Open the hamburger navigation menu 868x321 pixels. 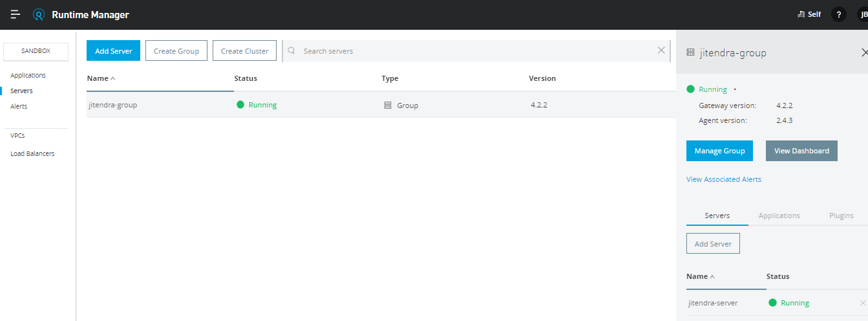point(15,14)
